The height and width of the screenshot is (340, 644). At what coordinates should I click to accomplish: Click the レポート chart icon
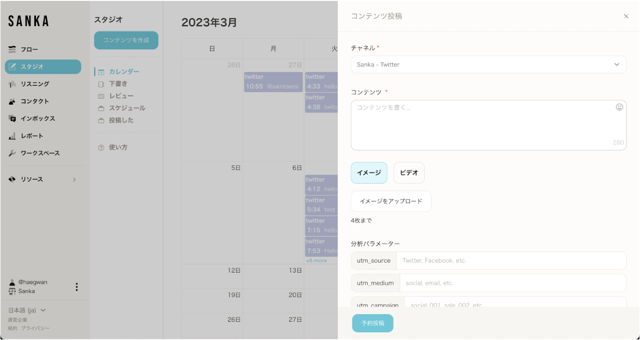[x=12, y=136]
